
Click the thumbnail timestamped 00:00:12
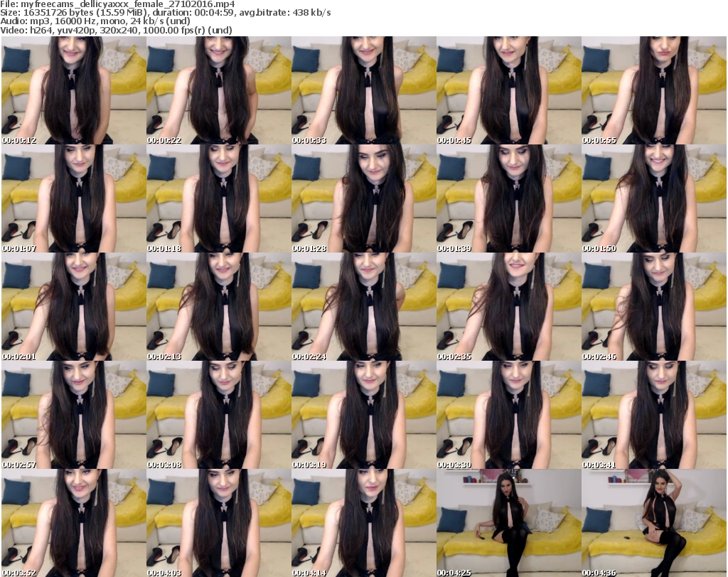(x=73, y=90)
